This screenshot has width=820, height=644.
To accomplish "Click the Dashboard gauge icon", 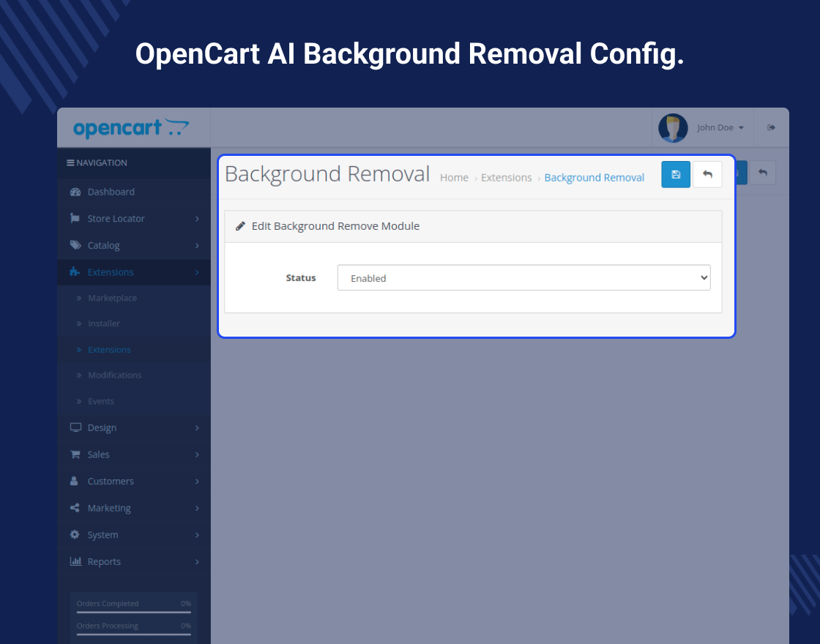I will [75, 192].
